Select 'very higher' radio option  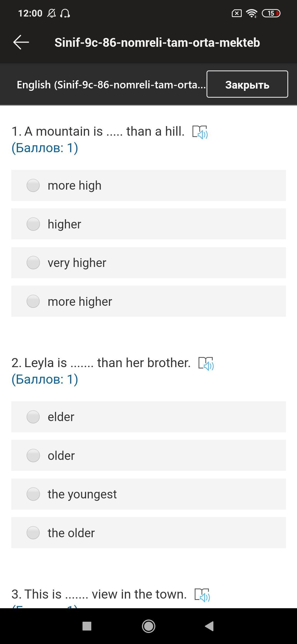click(x=33, y=263)
